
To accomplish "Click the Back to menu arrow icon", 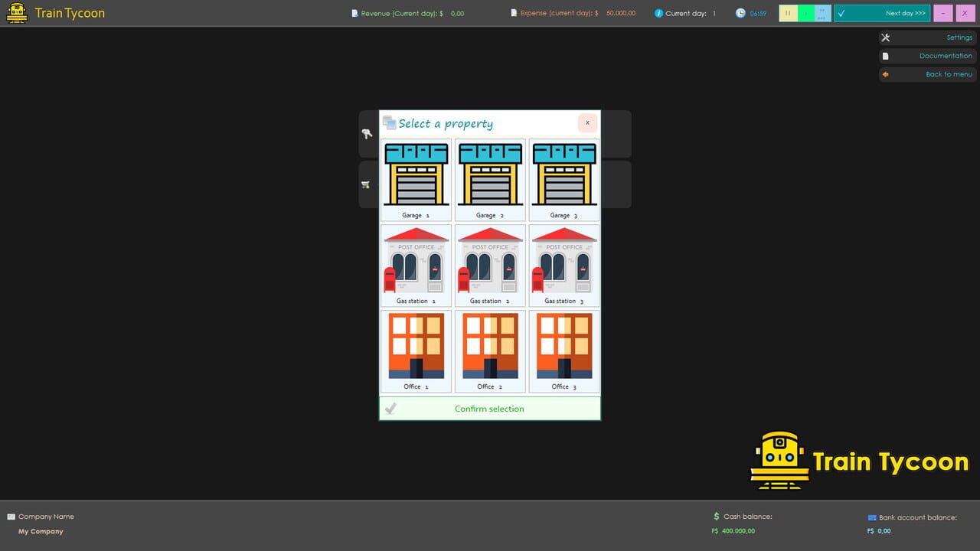I will (886, 73).
